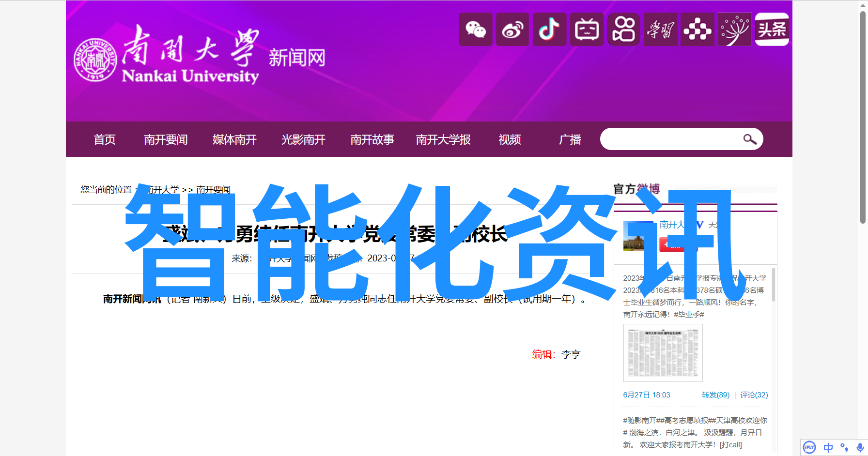This screenshot has width=868, height=456.
Task: Click the microphone voice input icon
Action: [860, 447]
